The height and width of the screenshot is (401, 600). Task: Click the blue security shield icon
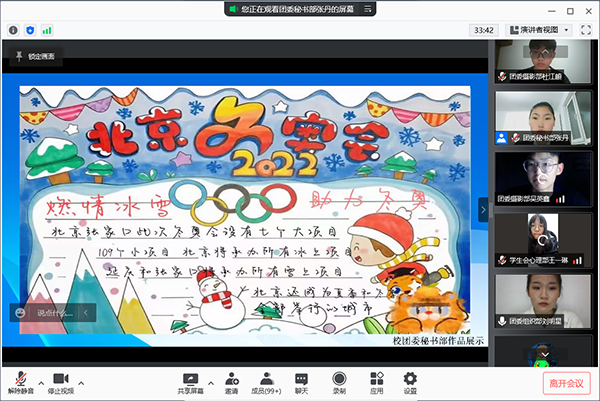point(30,30)
